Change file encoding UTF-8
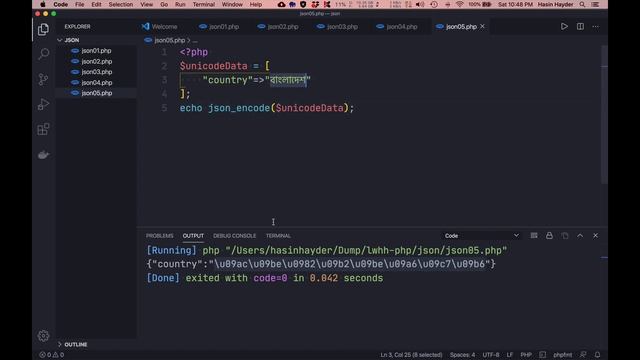Image resolution: width=640 pixels, height=360 pixels. (x=491, y=355)
